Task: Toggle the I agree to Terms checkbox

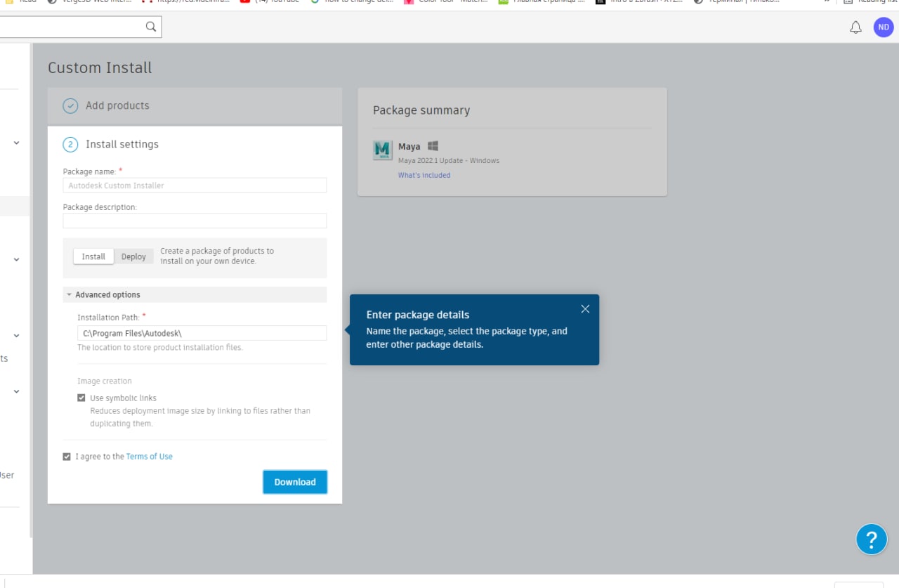Action: 67,457
